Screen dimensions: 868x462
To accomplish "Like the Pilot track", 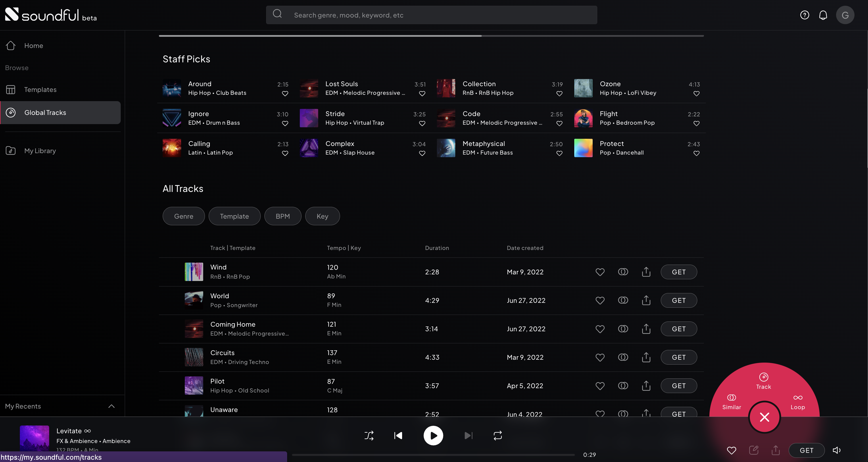I will click(x=600, y=386).
